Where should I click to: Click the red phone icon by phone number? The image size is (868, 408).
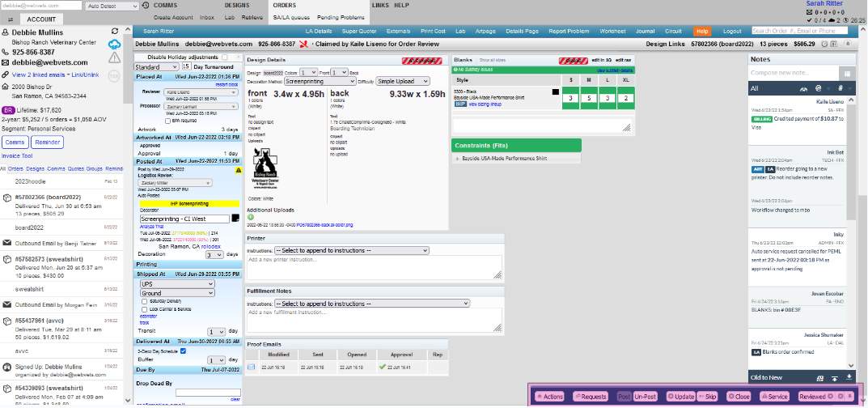[x=6, y=50]
